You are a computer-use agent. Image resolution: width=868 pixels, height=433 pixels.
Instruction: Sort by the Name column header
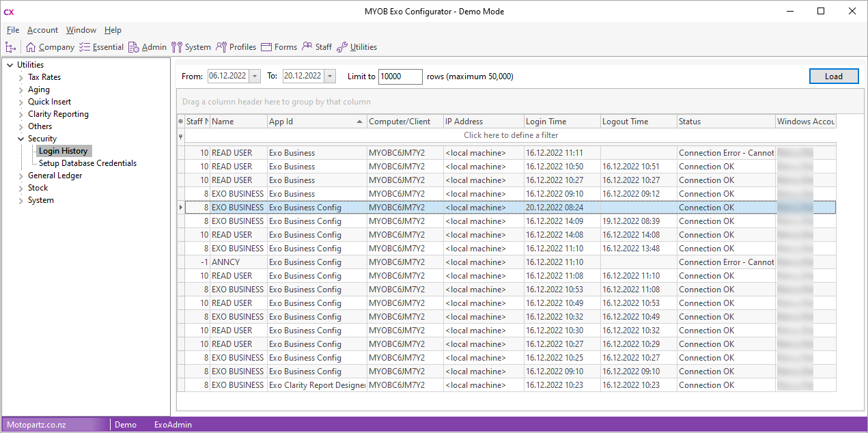click(239, 122)
